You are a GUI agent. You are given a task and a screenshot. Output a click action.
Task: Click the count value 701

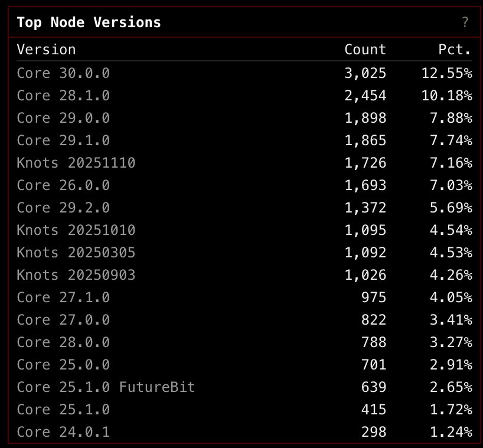click(374, 365)
